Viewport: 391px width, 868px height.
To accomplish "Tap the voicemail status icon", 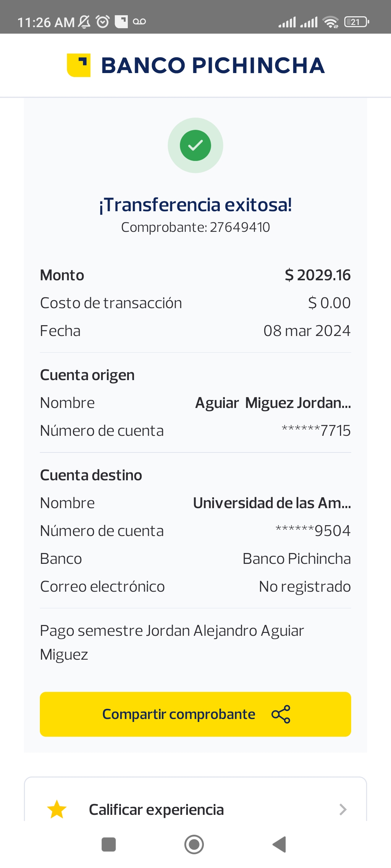I will [139, 22].
